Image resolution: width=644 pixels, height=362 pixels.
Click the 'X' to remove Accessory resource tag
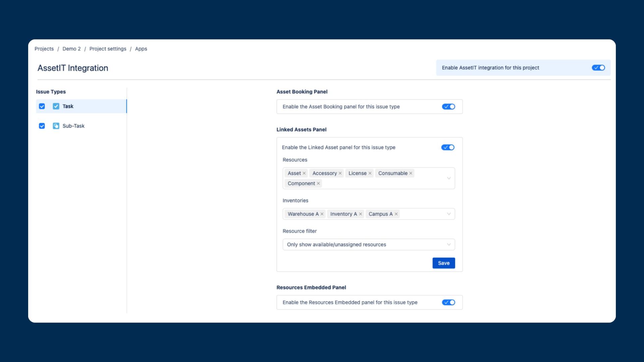click(340, 173)
